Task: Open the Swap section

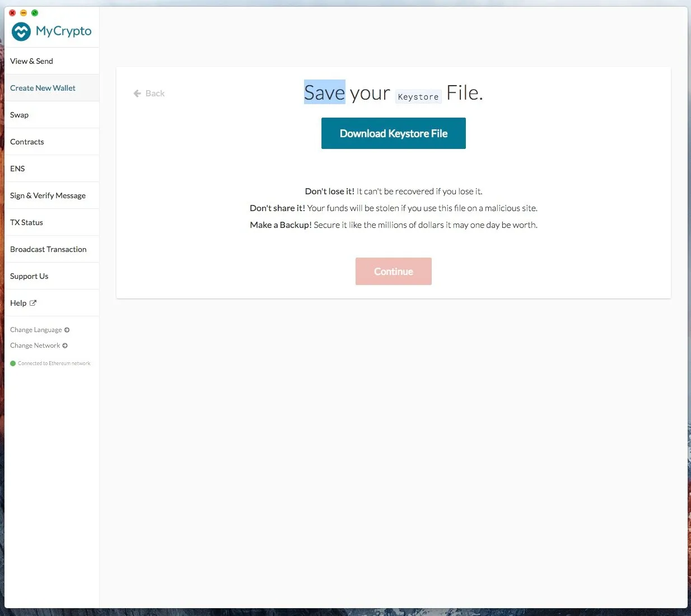Action: point(52,115)
